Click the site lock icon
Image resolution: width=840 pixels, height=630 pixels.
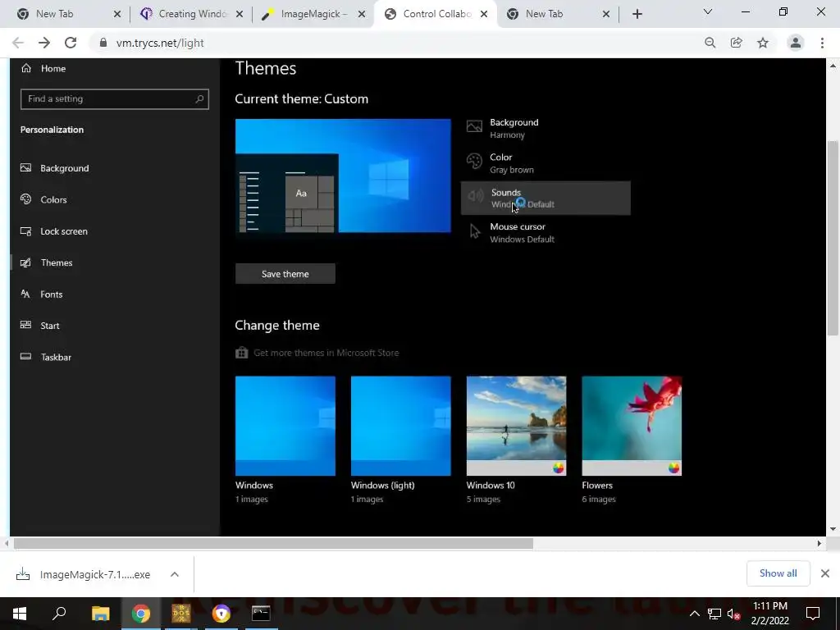pos(103,43)
